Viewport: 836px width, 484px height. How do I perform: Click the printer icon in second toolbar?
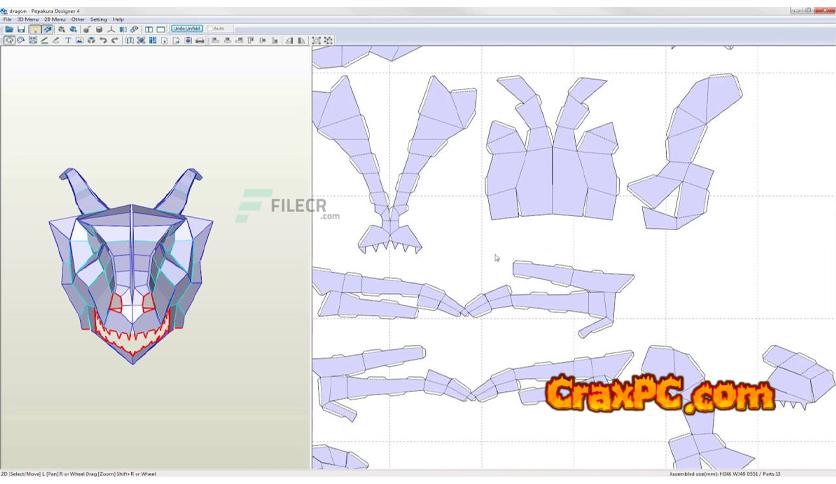(199, 40)
